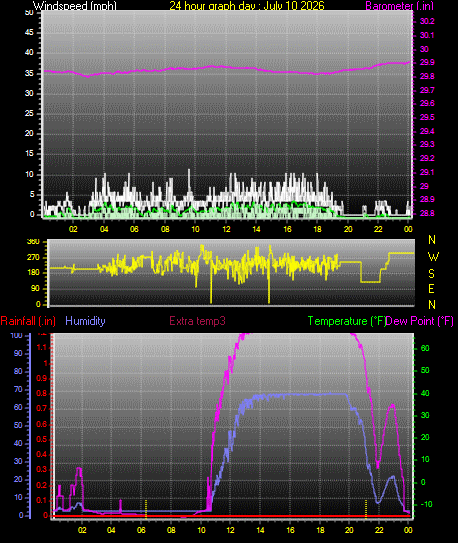This screenshot has width=458, height=543.
Task: Click hour label 12 under windspeed graph
Action: point(226,229)
